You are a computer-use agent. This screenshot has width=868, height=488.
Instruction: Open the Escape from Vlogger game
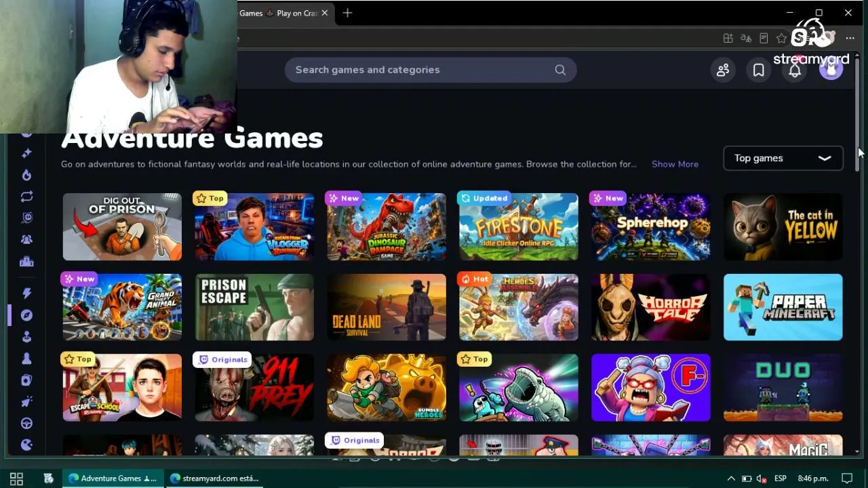coord(254,227)
